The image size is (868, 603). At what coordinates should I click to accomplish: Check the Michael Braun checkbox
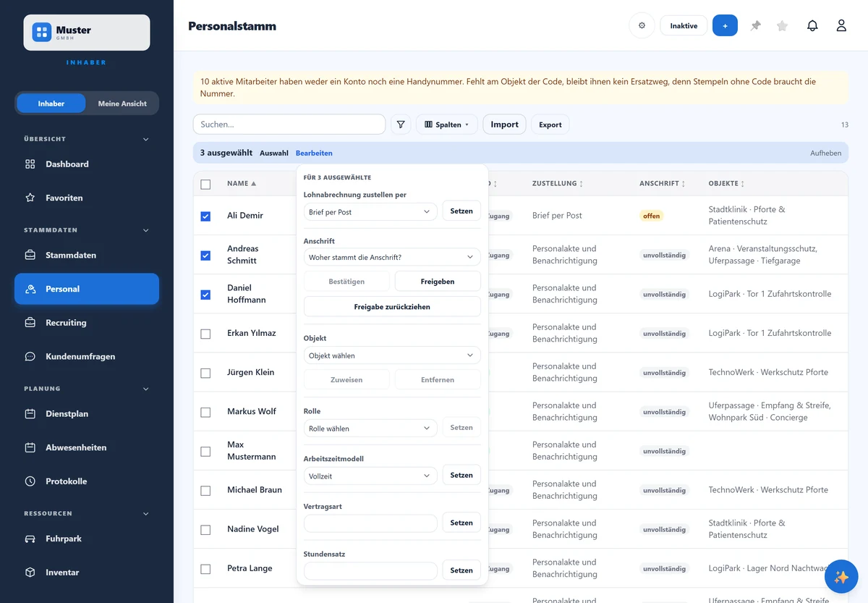[x=205, y=490]
